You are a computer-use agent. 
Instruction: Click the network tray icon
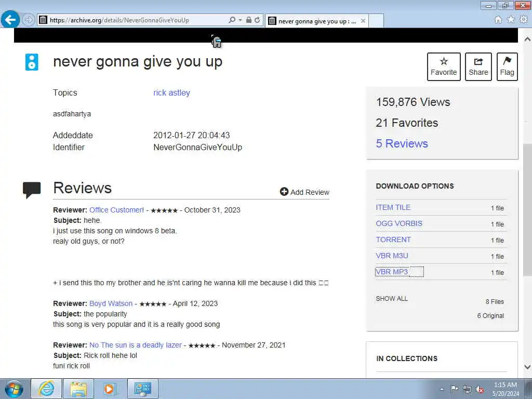[467, 389]
